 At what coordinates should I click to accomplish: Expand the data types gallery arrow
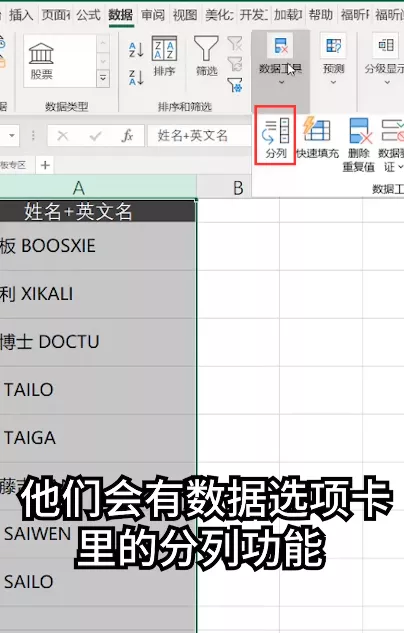point(103,78)
